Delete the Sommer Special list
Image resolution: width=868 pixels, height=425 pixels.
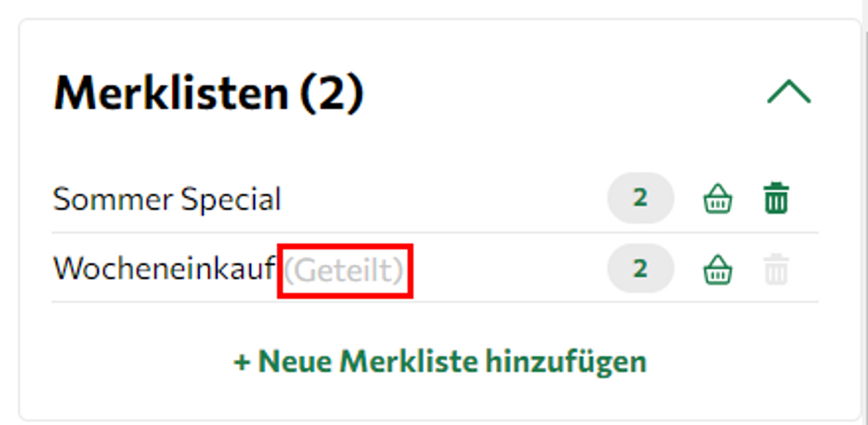(x=776, y=198)
